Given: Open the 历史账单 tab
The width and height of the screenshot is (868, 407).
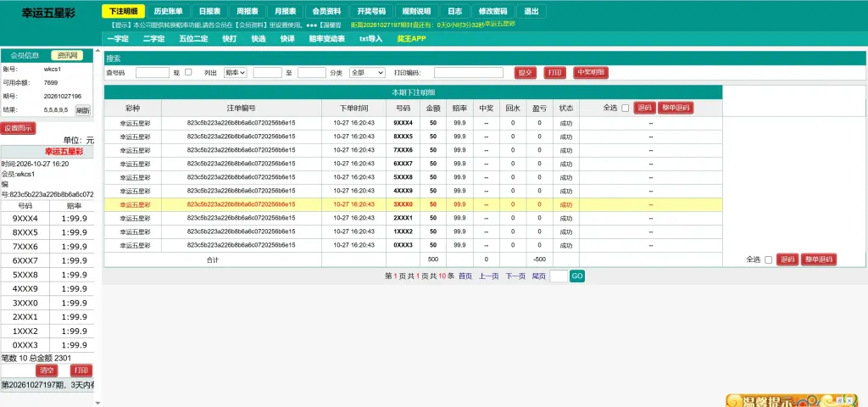Looking at the screenshot, I should 169,11.
